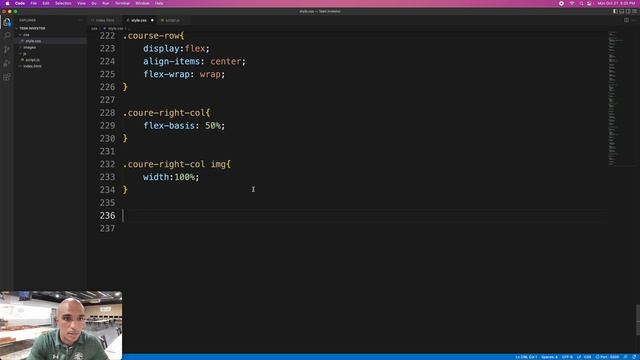Open the Run and Debug view
This screenshot has height=360, width=640.
pyautogui.click(x=7, y=63)
